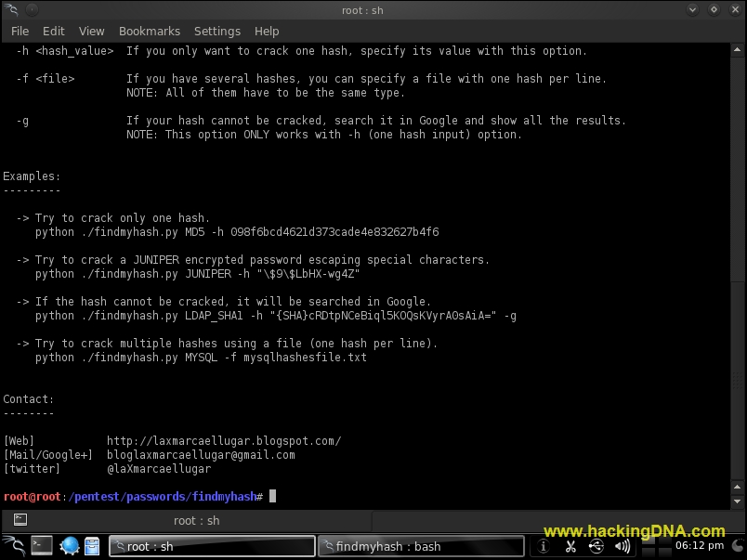Click the Examples: heading text

click(32, 176)
